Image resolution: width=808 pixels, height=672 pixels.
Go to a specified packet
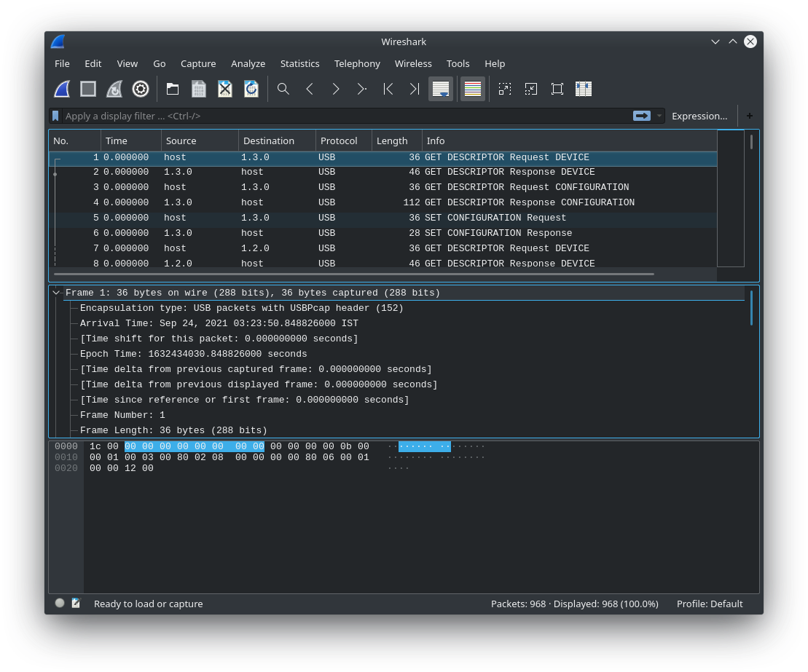[362, 89]
